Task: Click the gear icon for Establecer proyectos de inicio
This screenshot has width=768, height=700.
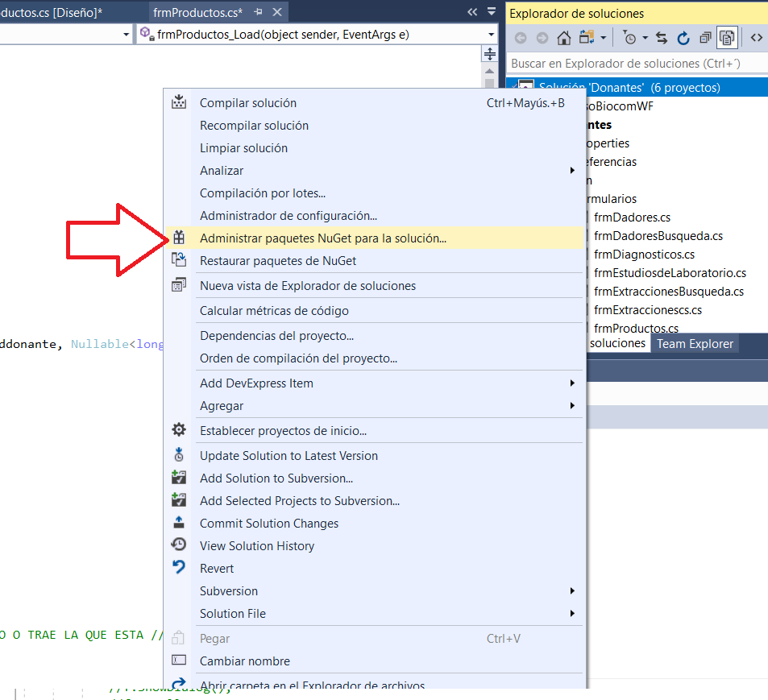Action: pos(179,430)
